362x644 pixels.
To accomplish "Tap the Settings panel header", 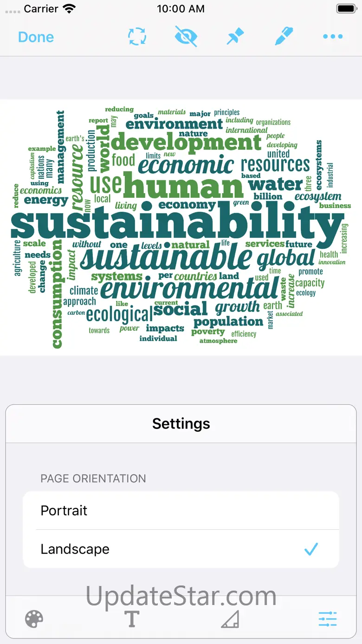I will pyautogui.click(x=181, y=423).
